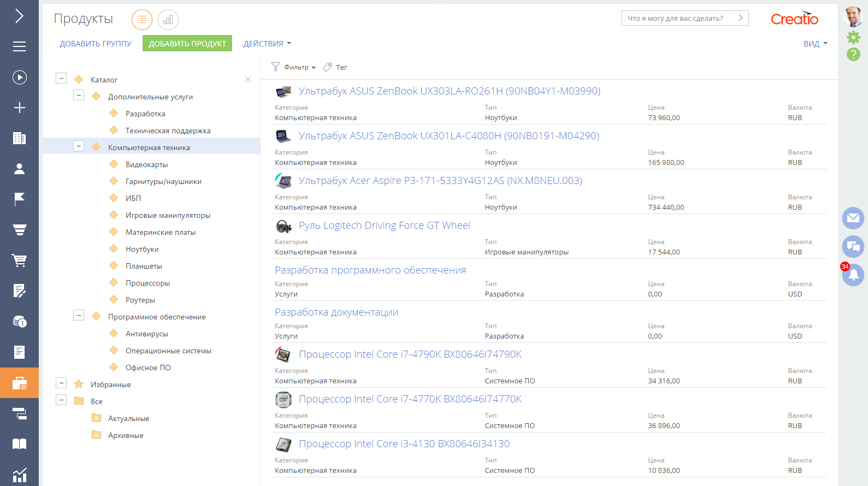The width and height of the screenshot is (868, 486).
Task: Collapse Программное обеспечение node
Action: point(79,315)
